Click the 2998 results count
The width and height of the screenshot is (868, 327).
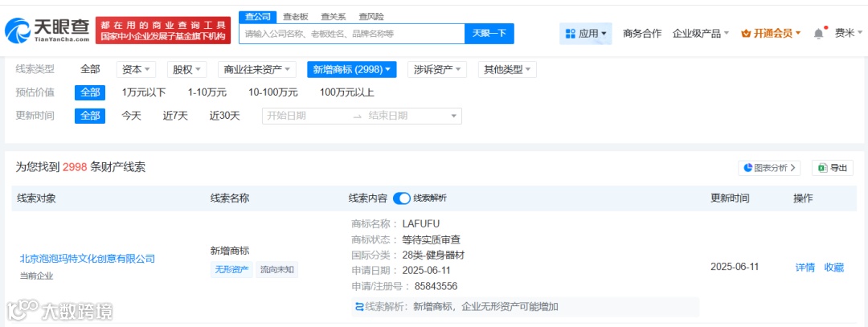(x=75, y=167)
